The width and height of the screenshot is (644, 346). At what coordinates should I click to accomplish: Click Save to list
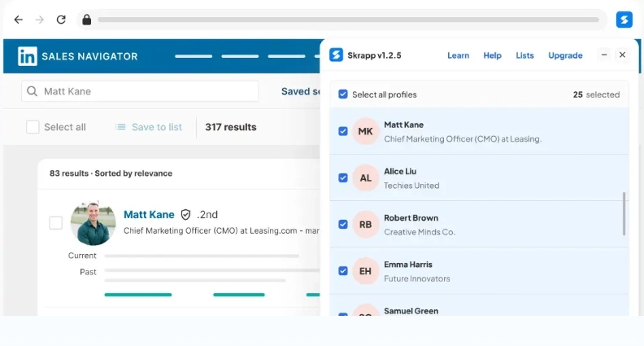pyautogui.click(x=156, y=127)
